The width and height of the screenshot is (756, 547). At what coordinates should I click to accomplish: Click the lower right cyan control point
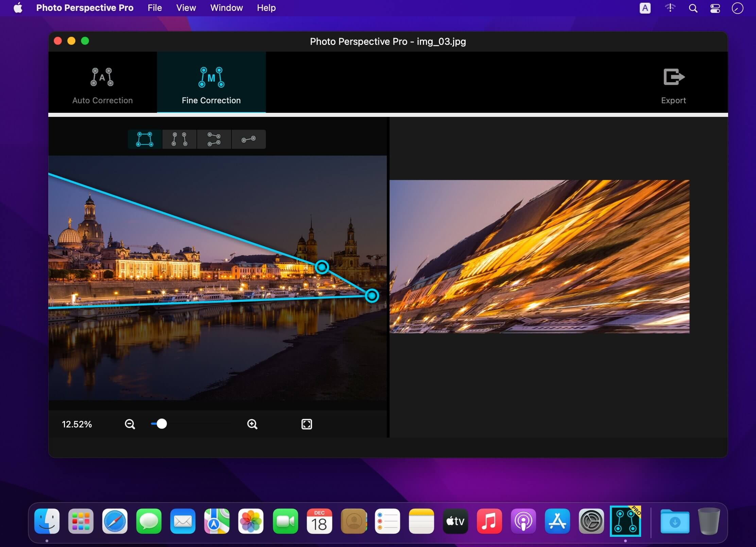click(x=372, y=296)
